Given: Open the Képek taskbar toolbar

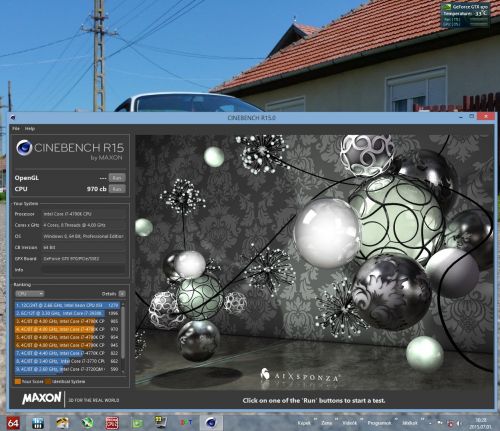Looking at the screenshot, I should [x=304, y=423].
